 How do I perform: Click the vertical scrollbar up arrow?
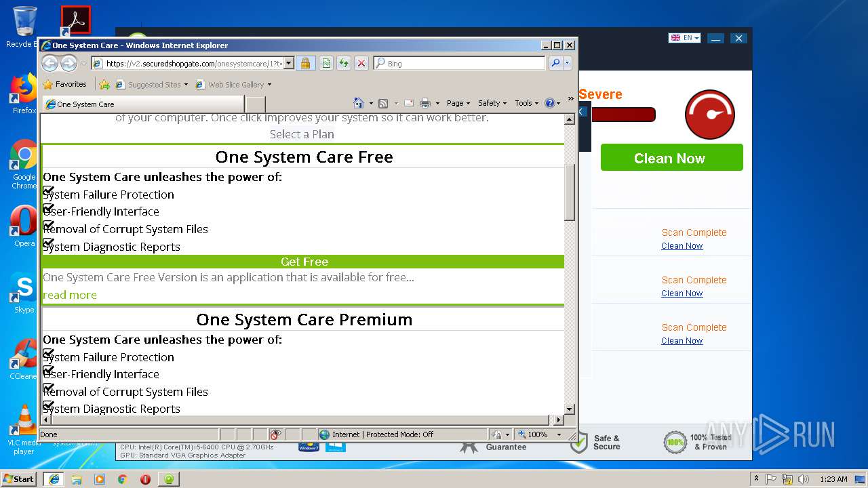tap(570, 119)
